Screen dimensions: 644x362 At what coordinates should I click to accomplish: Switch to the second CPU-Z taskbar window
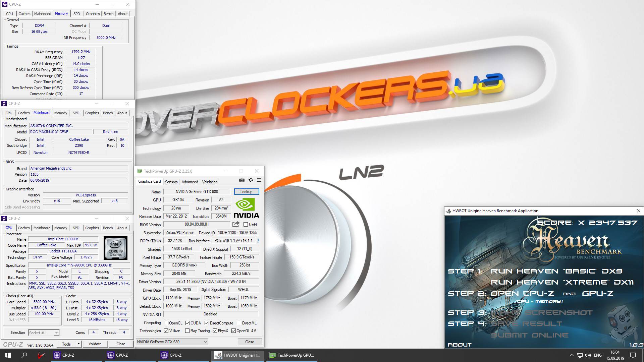click(x=129, y=355)
